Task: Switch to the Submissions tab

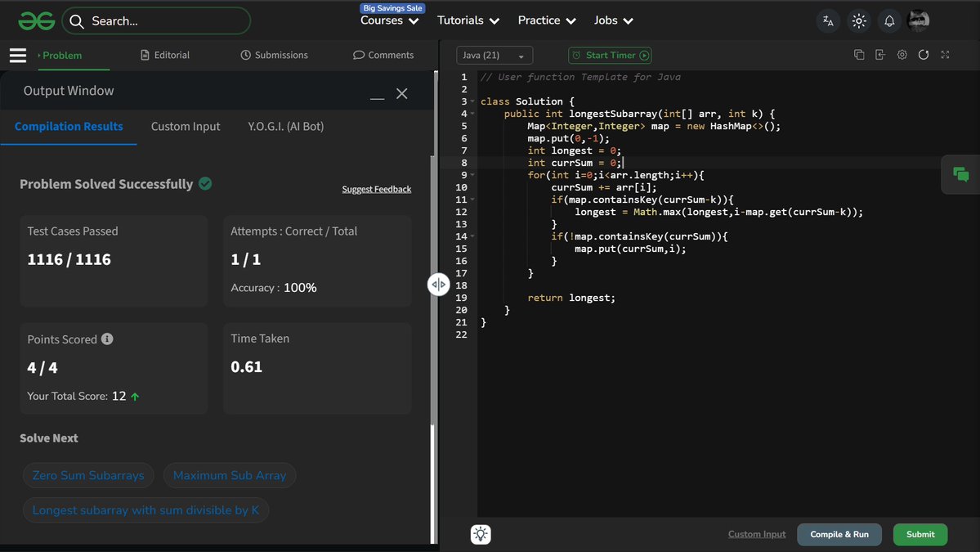Action: (x=275, y=55)
